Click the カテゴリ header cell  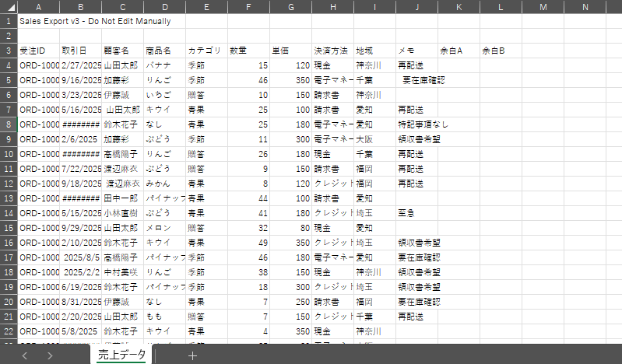pos(206,51)
